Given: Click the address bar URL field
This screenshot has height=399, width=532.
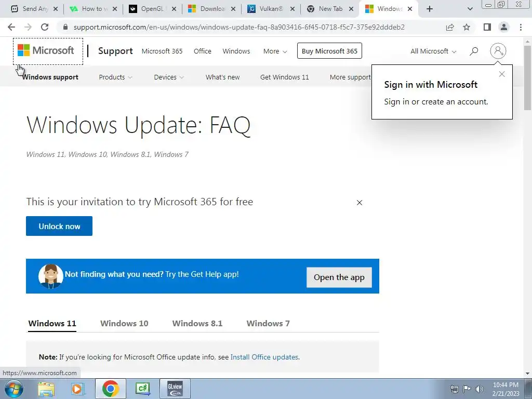Looking at the screenshot, I should pos(239,27).
